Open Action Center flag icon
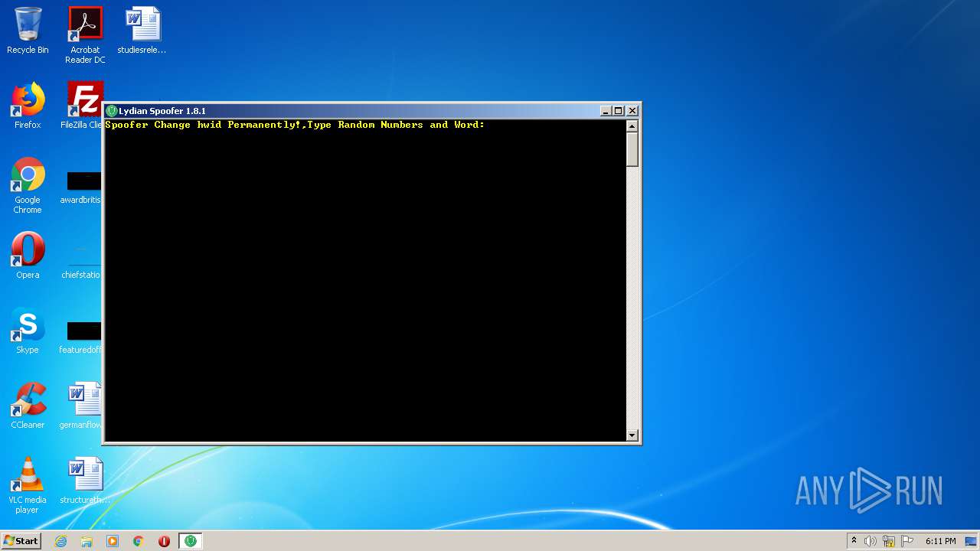980x551 pixels. 907,541
